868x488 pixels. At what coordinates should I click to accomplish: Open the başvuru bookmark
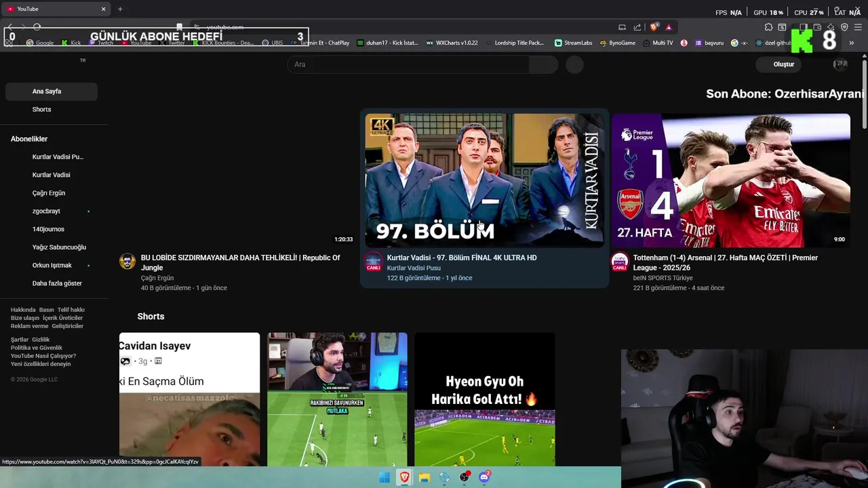[x=709, y=43]
